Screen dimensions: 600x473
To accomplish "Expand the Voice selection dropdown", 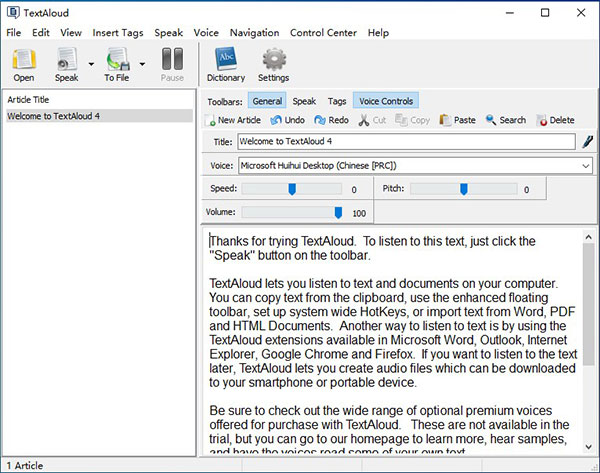I will (x=584, y=165).
